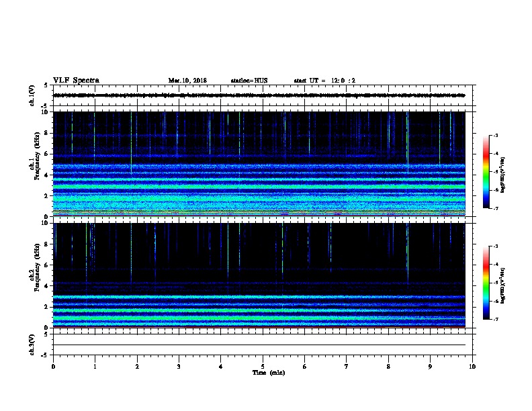The image size is (532, 411).
Task: Click the "VLF Spectra" plot title
Action: (76, 81)
